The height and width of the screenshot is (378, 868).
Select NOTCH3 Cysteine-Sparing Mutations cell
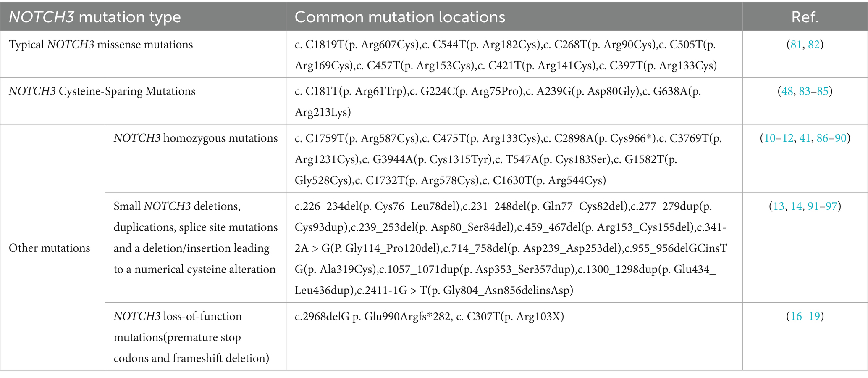(x=102, y=91)
